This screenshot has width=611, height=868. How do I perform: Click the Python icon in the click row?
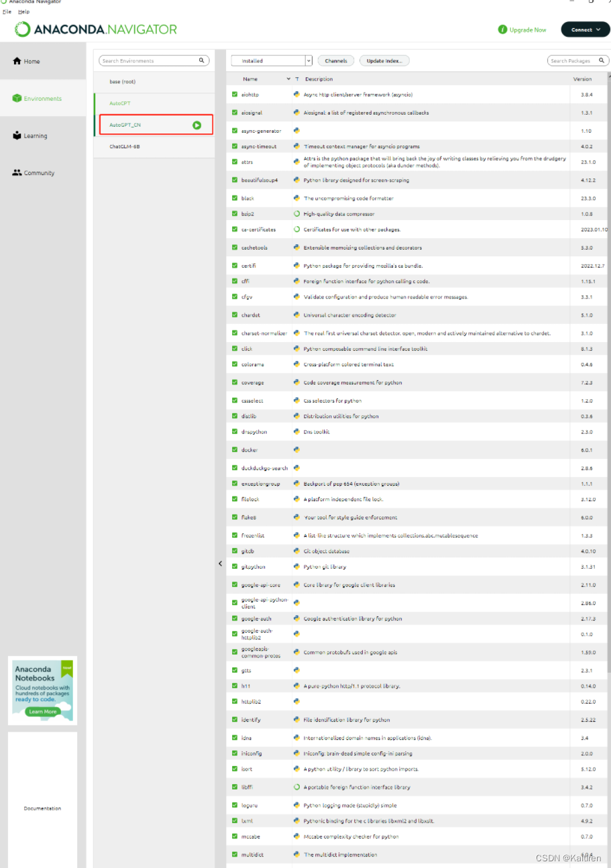296,349
